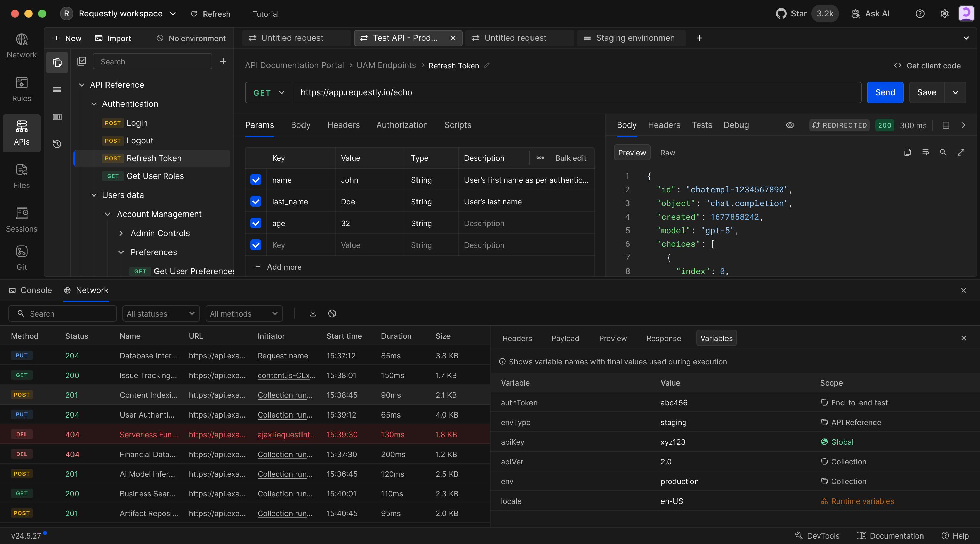Switch to the Console tab
The image size is (980, 544).
pos(30,290)
